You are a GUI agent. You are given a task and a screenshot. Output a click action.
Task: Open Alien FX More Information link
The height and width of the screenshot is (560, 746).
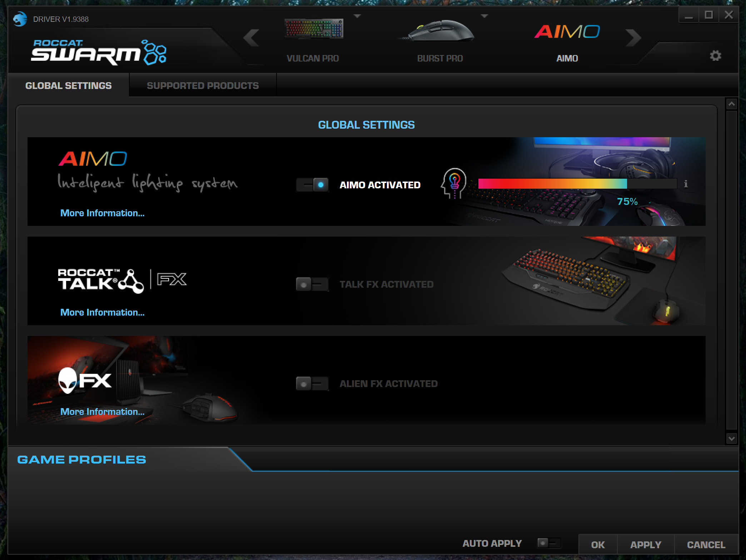pos(103,412)
